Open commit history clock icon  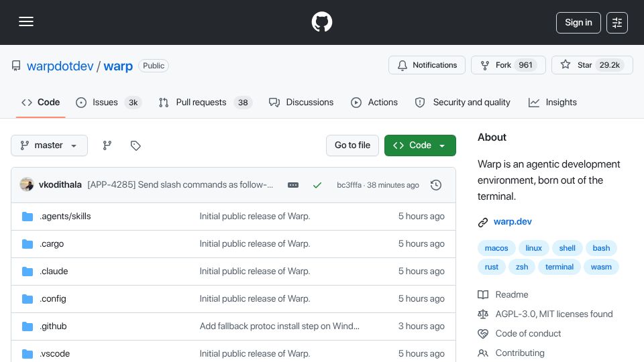coord(436,185)
